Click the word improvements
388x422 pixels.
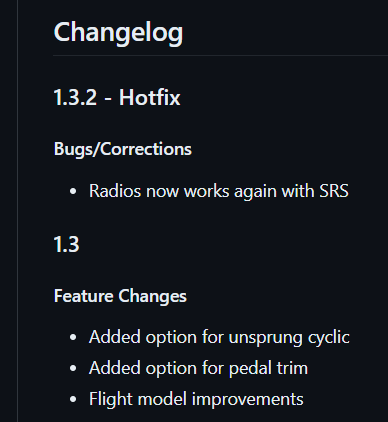248,400
